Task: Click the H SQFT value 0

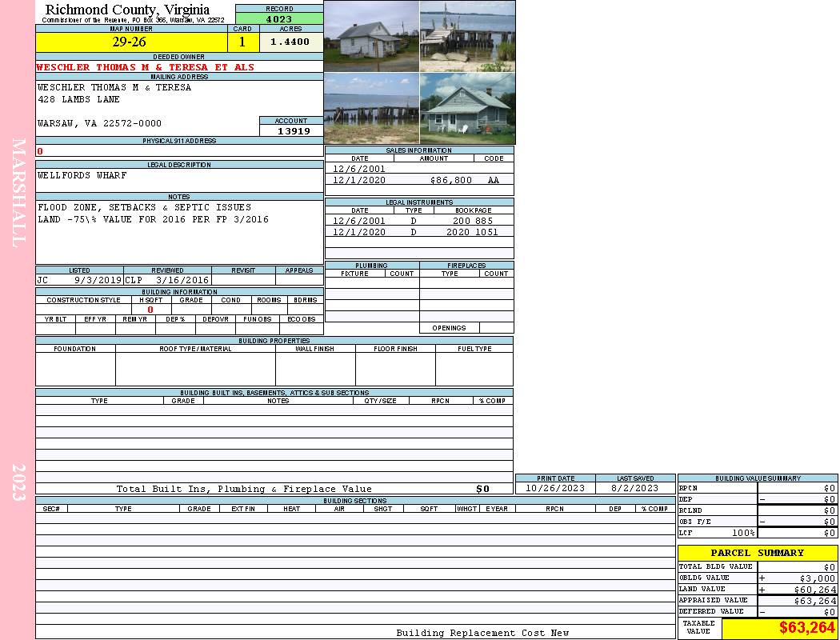Action: 150,310
